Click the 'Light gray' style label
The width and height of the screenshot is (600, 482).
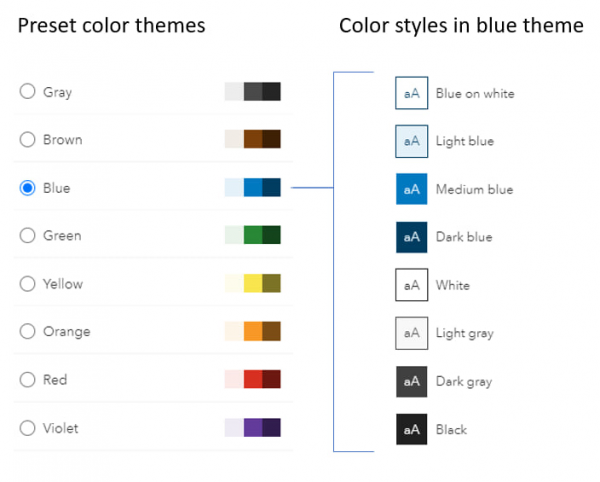pyautogui.click(x=465, y=334)
